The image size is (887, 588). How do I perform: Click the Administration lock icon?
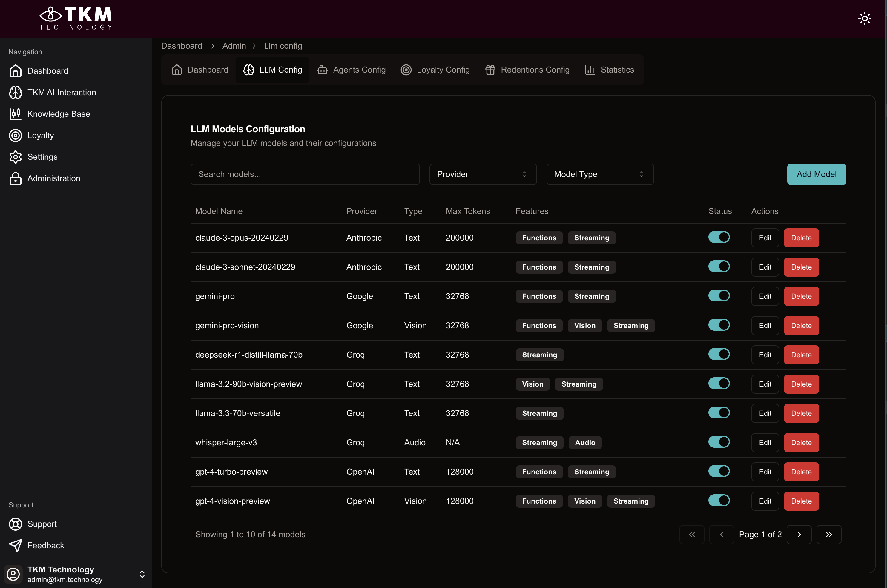[16, 178]
